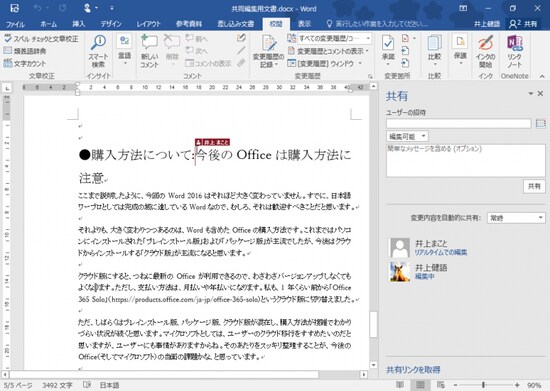Run spell check and grammar (スペルチェックと文章校正)
Viewport: 550px width, 391px height.
tap(41, 39)
